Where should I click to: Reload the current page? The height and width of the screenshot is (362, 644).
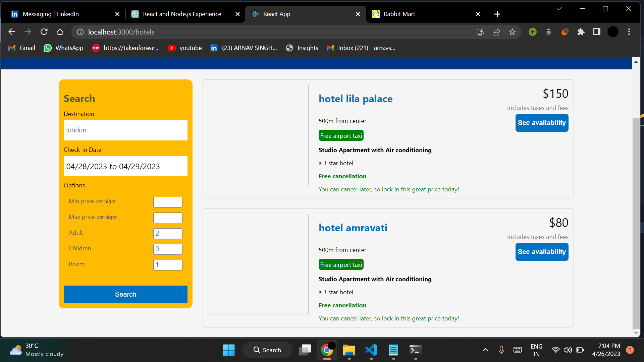(44, 32)
